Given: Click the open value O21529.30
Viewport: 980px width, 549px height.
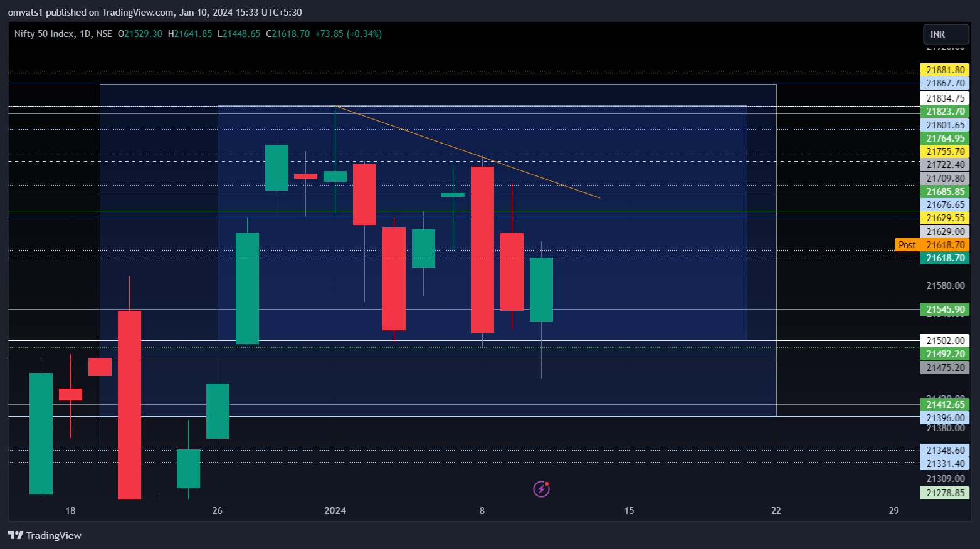Looking at the screenshot, I should pyautogui.click(x=140, y=34).
